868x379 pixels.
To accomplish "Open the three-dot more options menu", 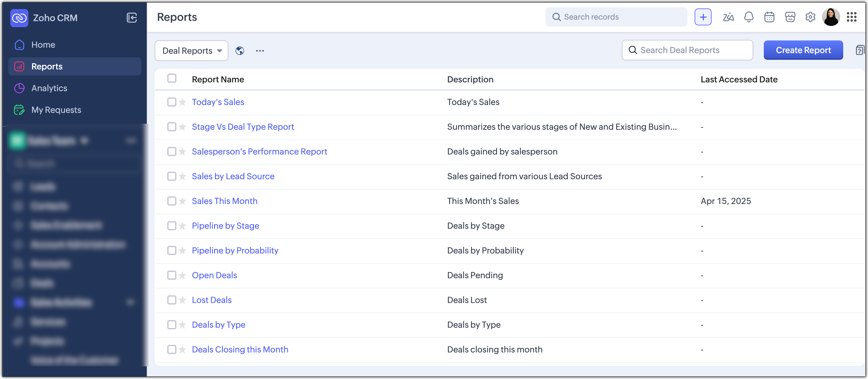I will (260, 51).
